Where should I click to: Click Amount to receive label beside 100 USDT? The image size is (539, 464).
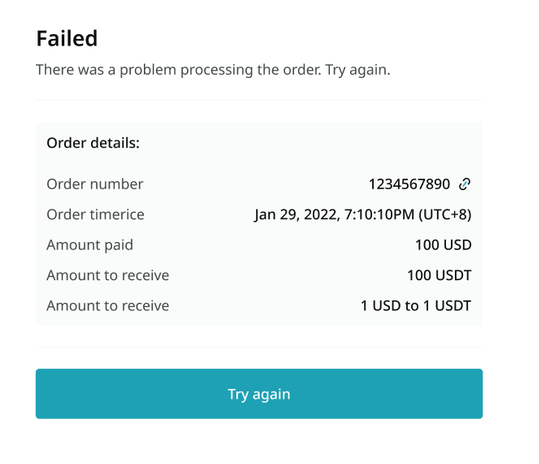[108, 275]
